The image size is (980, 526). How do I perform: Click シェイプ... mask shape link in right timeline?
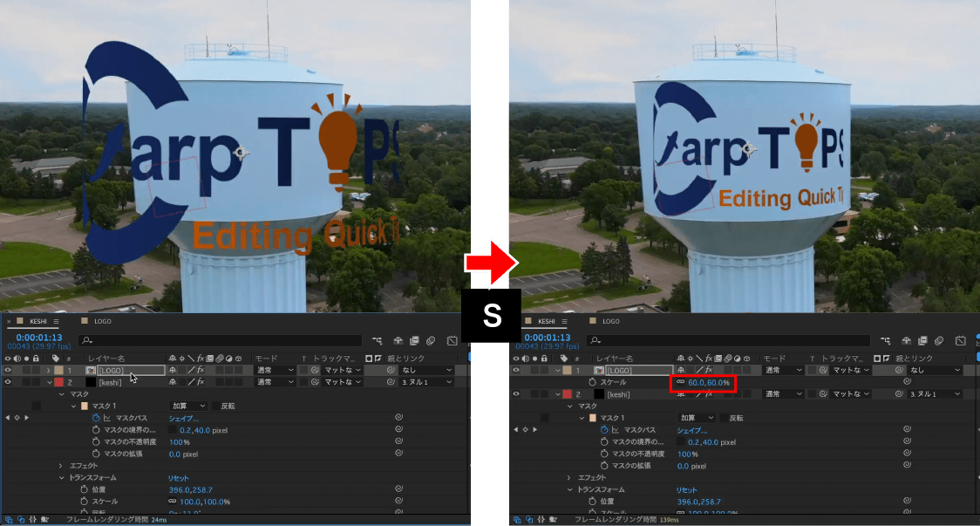[x=692, y=430]
